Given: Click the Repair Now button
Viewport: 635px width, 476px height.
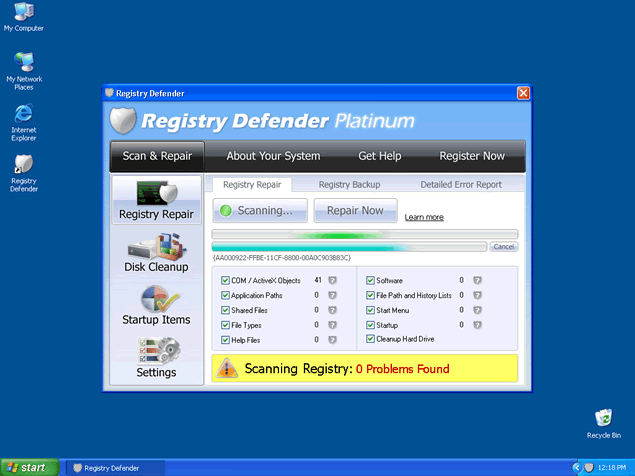Looking at the screenshot, I should coord(355,211).
